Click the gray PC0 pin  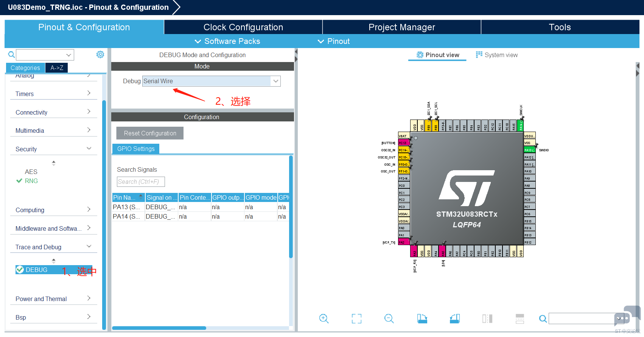click(x=404, y=186)
